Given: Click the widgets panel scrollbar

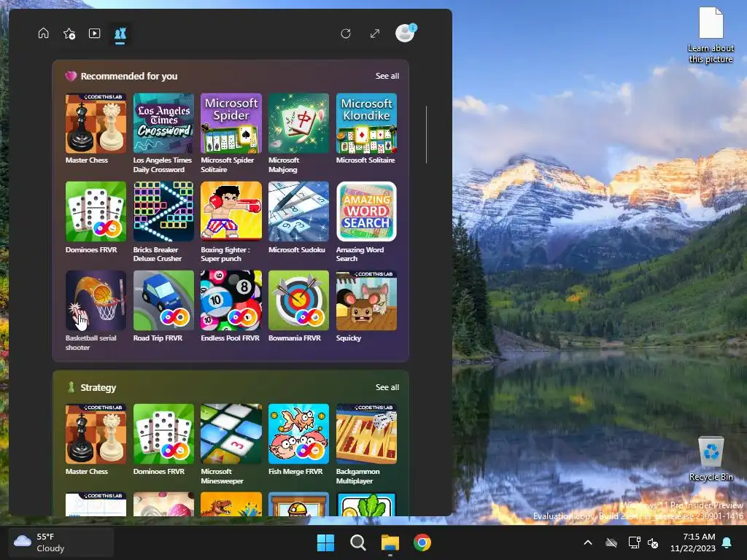Looking at the screenshot, I should (x=426, y=135).
